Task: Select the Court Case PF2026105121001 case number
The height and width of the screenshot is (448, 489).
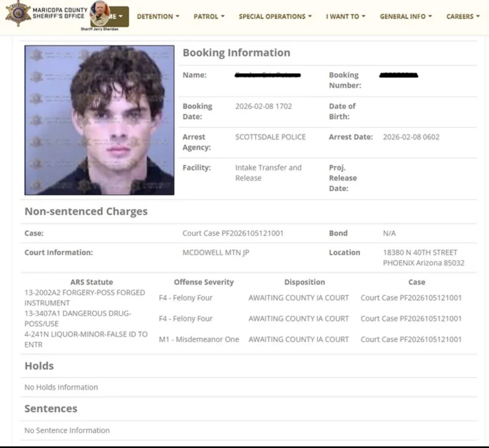Action: coord(233,233)
